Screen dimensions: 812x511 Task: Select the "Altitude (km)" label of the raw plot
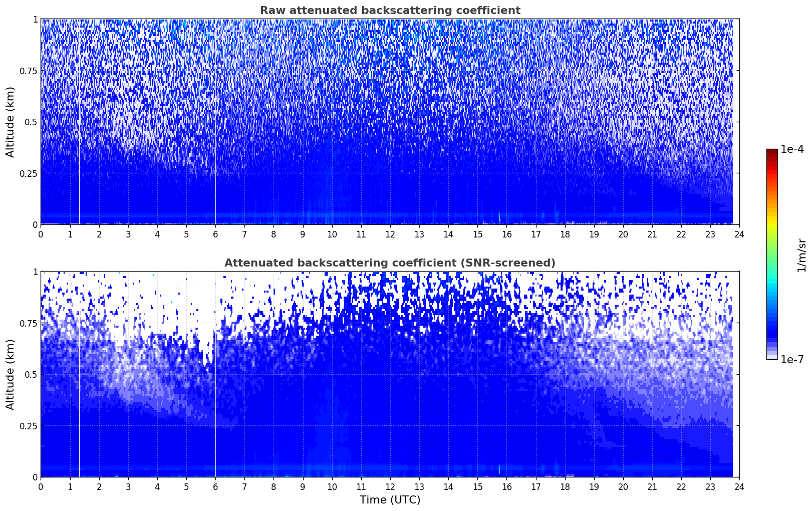11,122
